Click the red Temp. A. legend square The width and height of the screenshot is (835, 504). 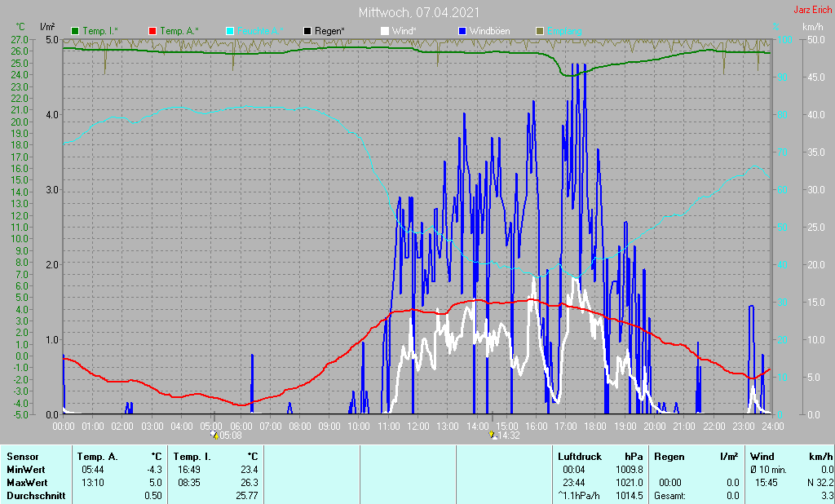tap(152, 31)
